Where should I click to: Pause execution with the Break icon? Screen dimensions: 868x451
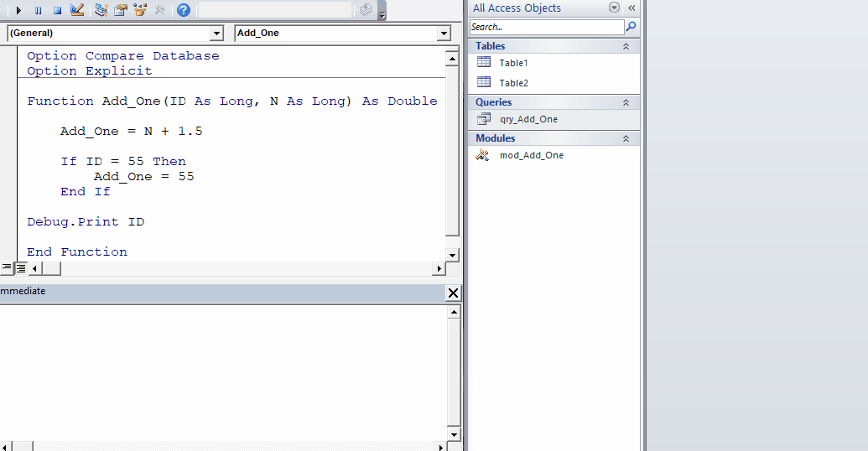(x=39, y=10)
